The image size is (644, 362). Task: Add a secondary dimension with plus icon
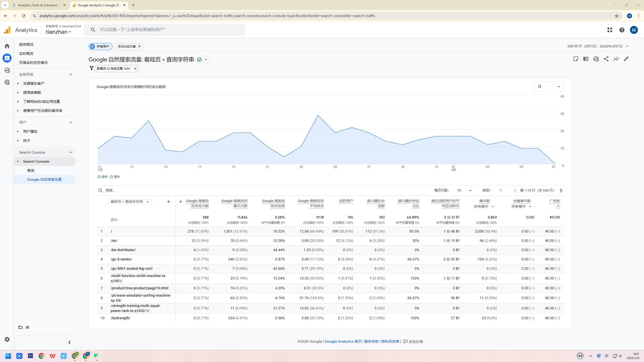[169, 202]
